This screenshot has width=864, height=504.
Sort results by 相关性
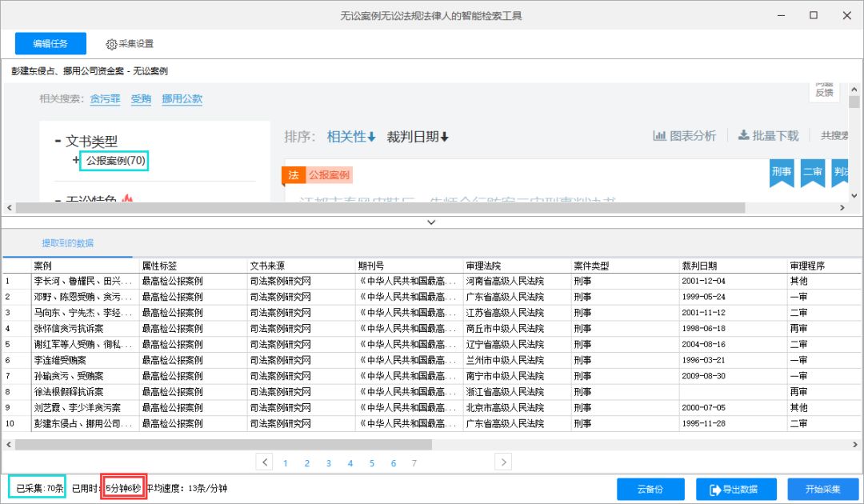(351, 137)
